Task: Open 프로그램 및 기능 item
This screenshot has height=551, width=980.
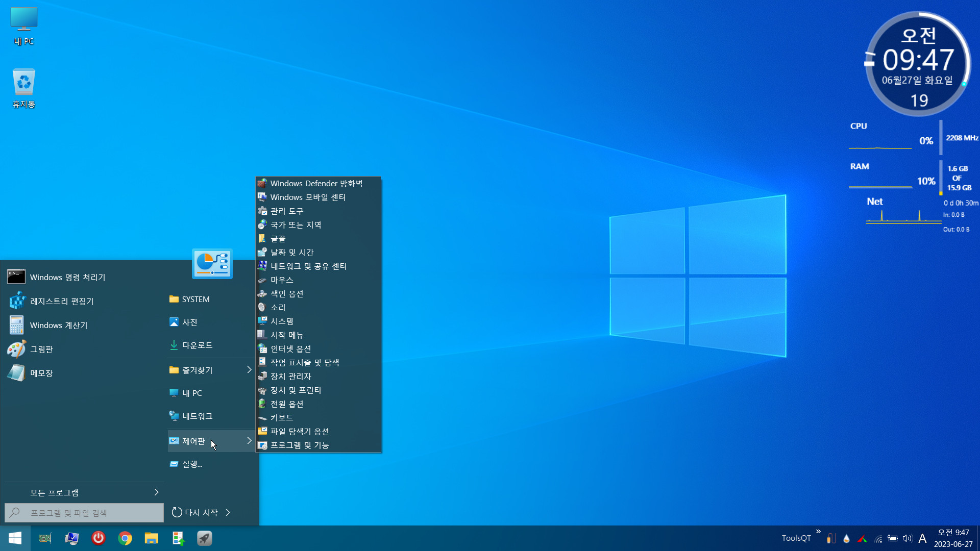Action: (318, 445)
